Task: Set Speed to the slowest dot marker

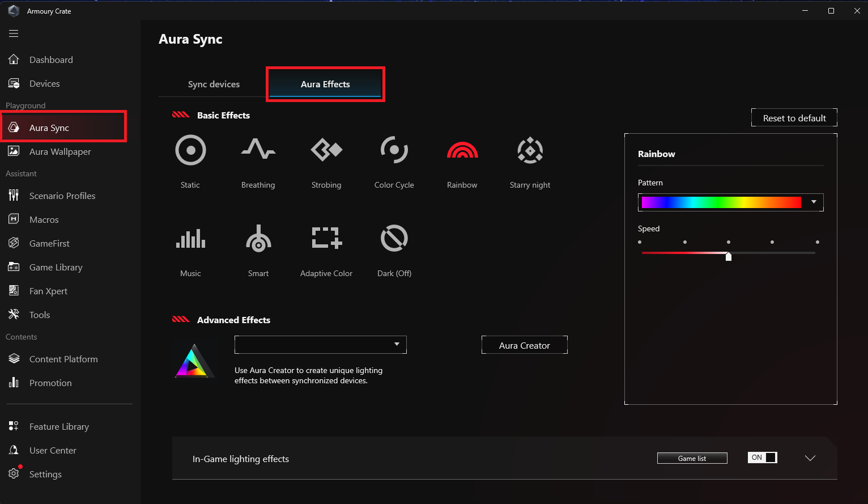Action: click(640, 242)
